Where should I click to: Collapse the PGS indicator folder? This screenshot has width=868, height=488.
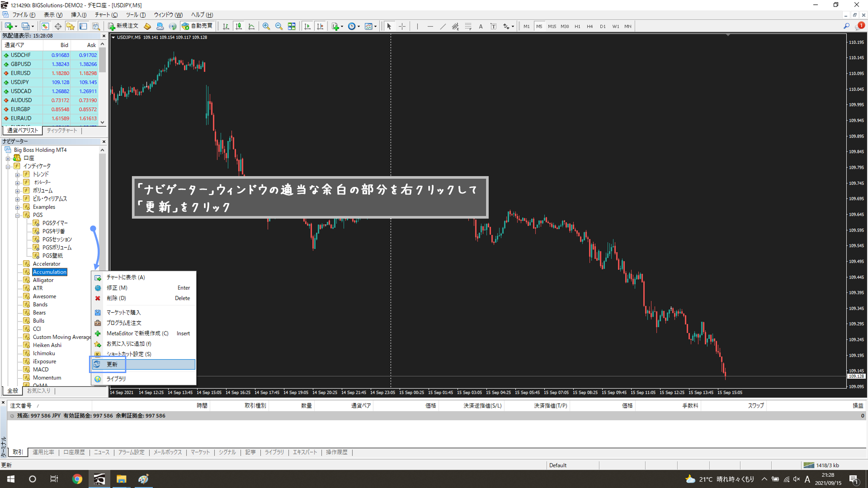click(17, 215)
